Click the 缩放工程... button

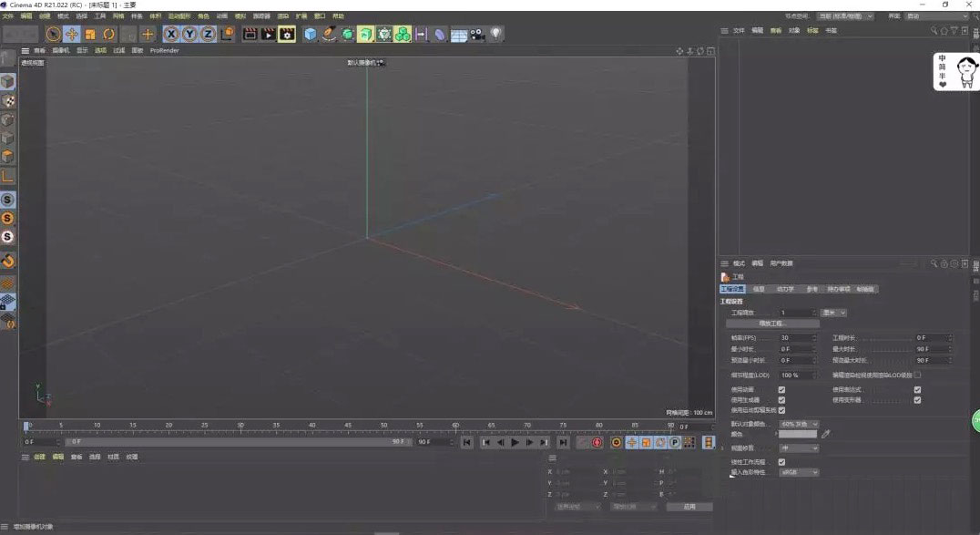click(772, 324)
